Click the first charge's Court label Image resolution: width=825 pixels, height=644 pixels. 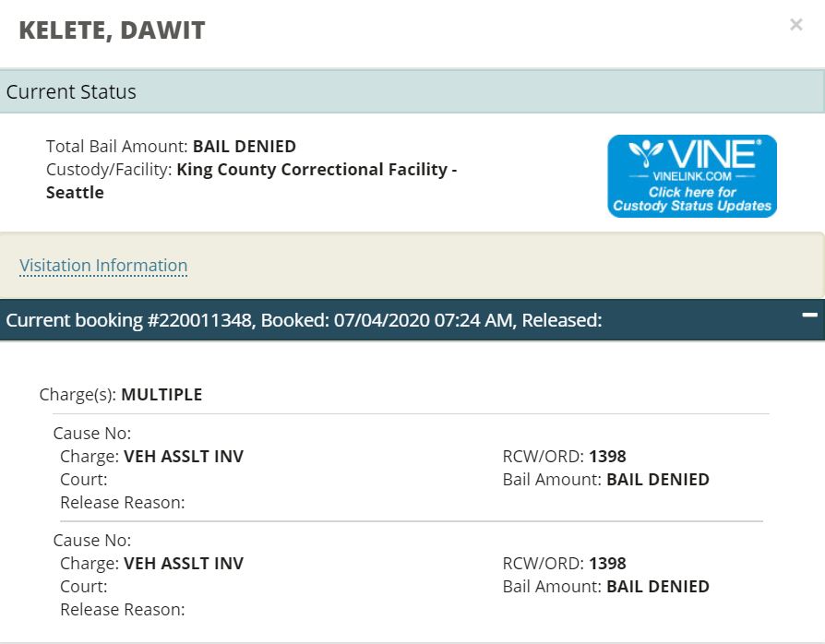[x=84, y=480]
